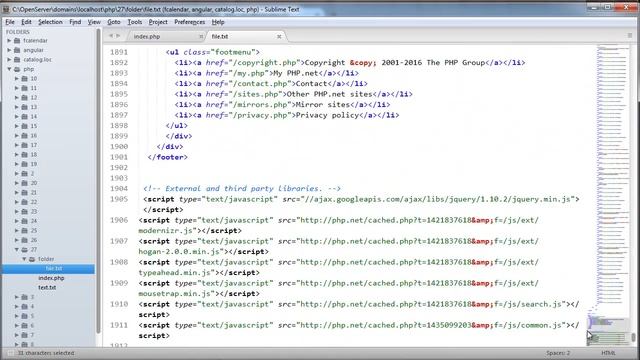The height and width of the screenshot is (360, 640).
Task: Open the Edit menu
Action: 26,22
